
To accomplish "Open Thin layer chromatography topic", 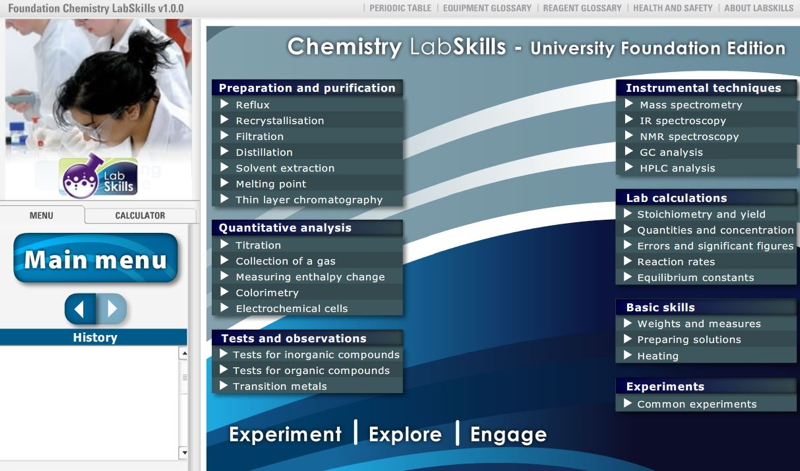I will coord(308,199).
